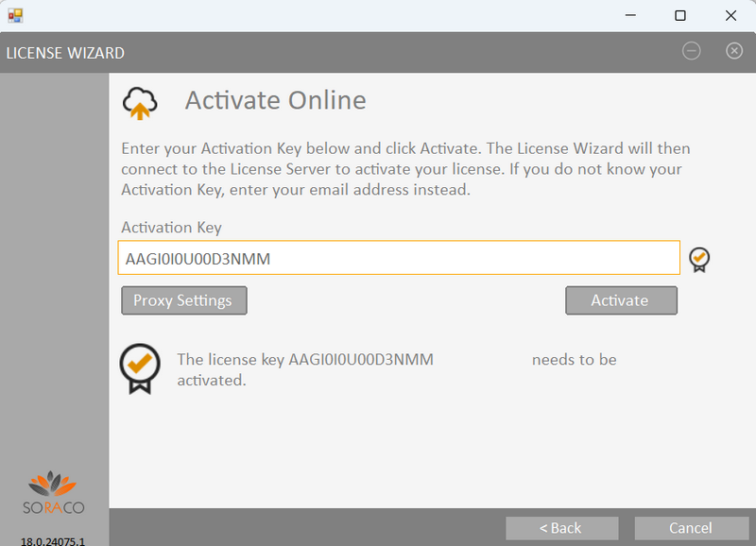Click inside the Activation Key input field
Image resolution: width=756 pixels, height=546 pixels.
397,258
